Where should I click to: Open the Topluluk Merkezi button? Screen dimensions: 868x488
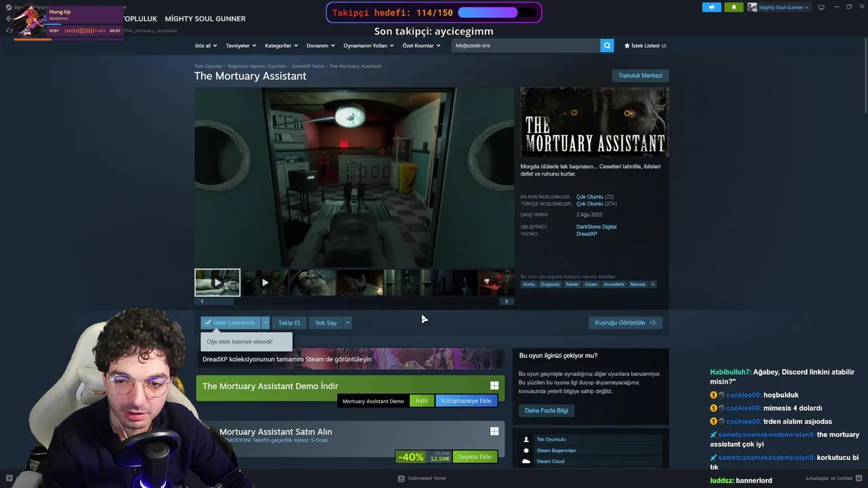(640, 75)
